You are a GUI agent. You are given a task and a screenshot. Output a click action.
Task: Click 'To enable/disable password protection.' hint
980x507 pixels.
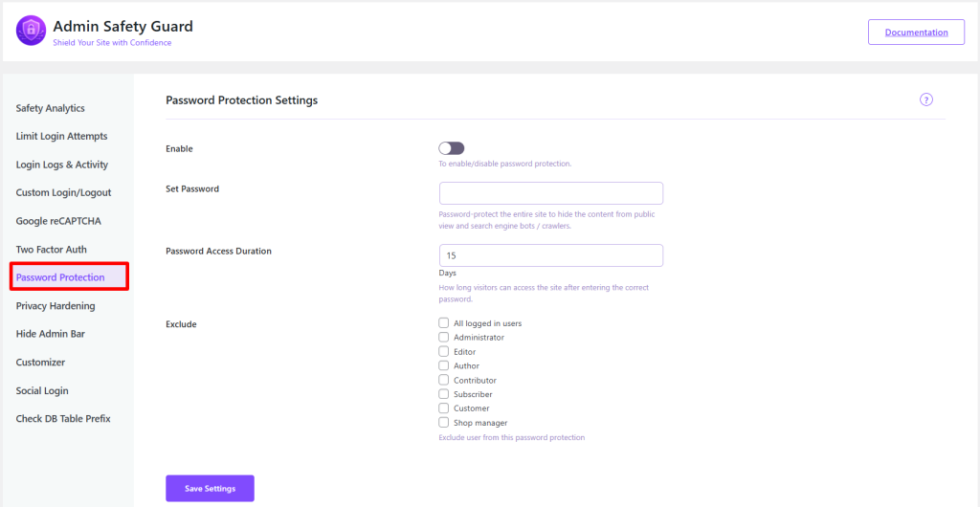[x=505, y=165]
